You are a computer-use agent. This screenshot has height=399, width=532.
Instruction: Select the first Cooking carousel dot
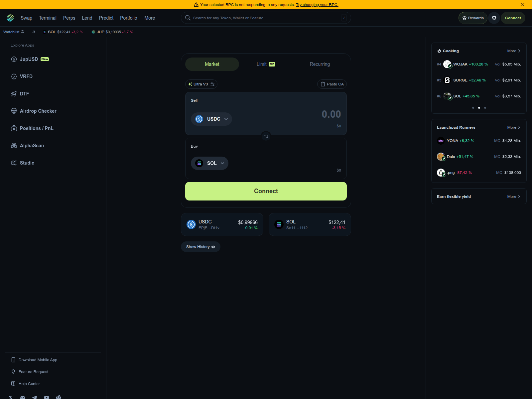(473, 108)
